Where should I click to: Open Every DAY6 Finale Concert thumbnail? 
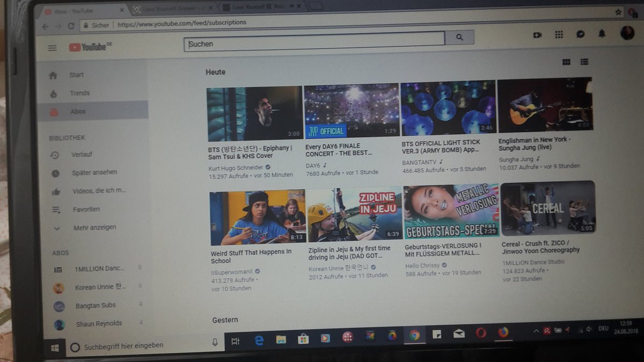click(352, 110)
